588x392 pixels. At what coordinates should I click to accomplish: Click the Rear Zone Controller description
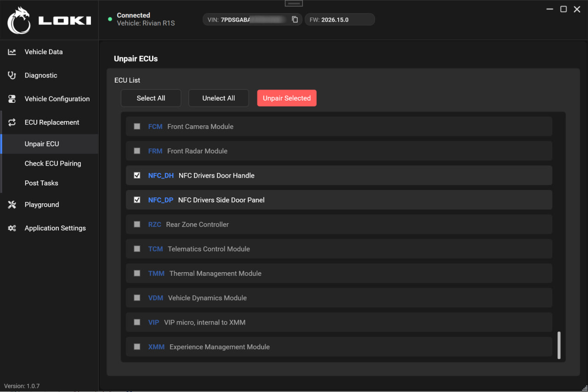(198, 224)
